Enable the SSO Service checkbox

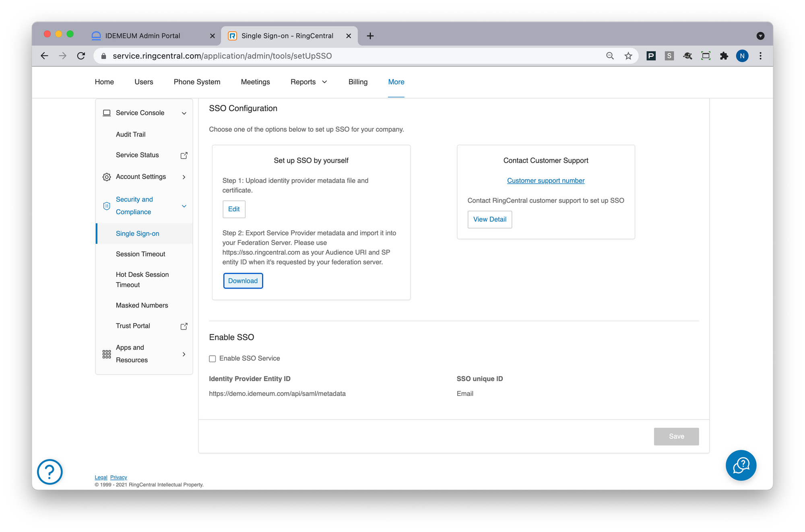click(213, 359)
